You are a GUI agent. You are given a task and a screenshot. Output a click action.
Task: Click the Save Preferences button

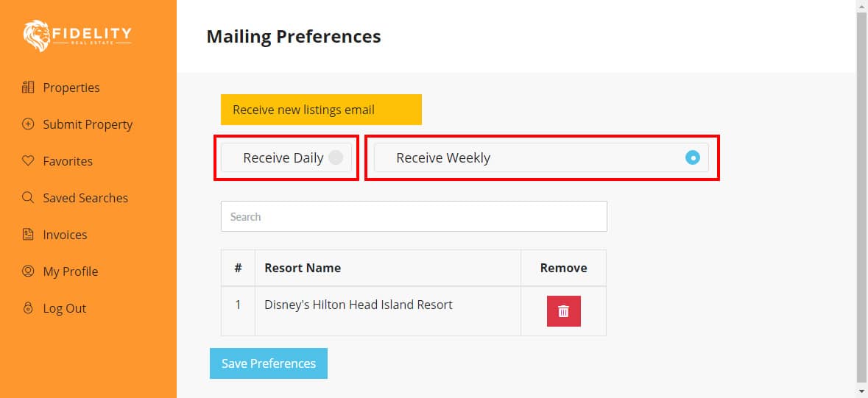[269, 363]
